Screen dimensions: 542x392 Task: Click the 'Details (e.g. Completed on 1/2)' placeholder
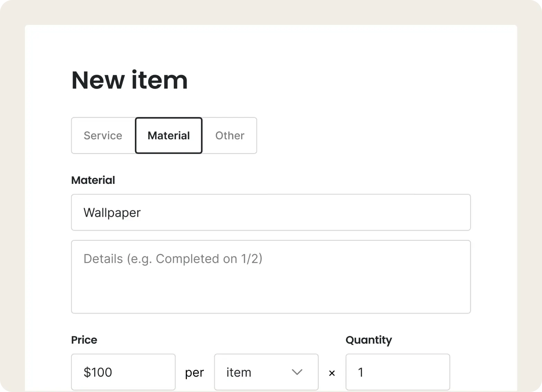click(x=173, y=259)
